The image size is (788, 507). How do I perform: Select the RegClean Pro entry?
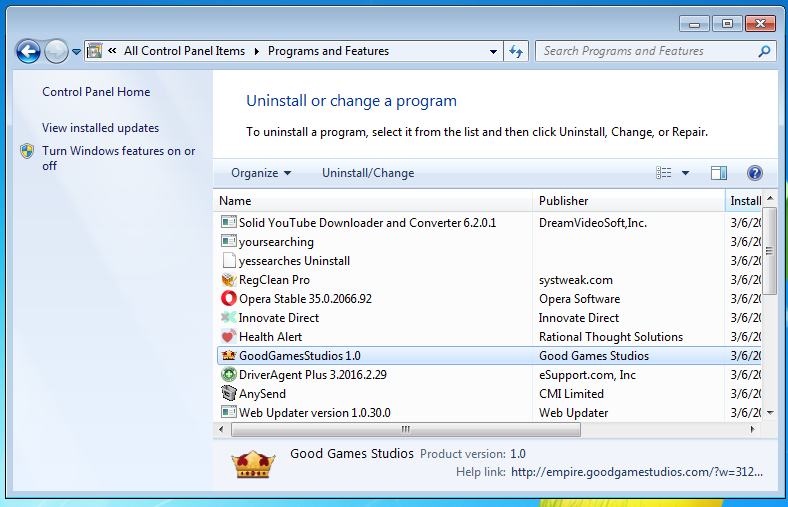coord(274,280)
